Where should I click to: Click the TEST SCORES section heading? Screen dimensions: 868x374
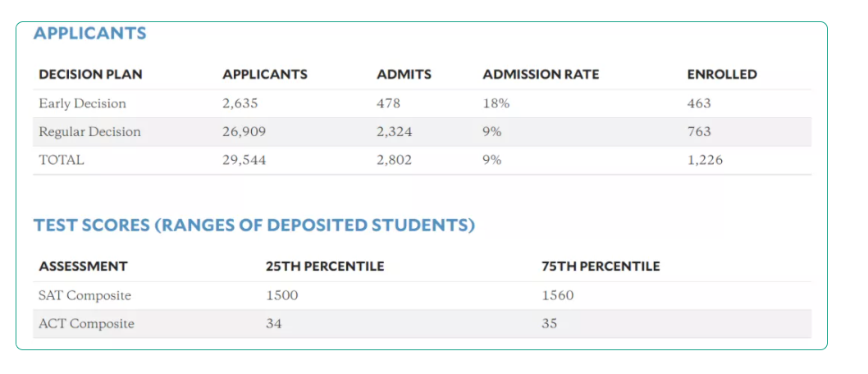tap(254, 226)
